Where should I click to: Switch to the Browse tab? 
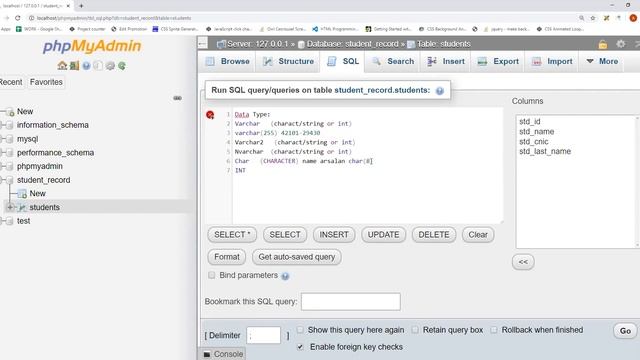228,62
